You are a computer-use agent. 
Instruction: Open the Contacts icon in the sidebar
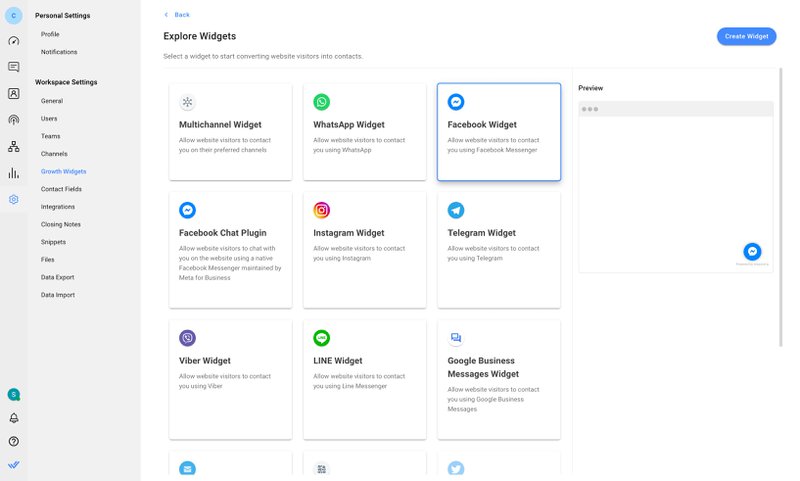coord(14,93)
